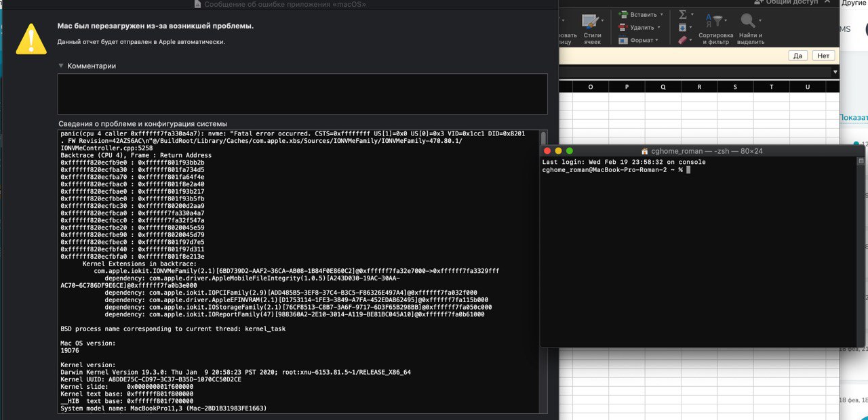
Task: Click the 'Сведения о проблеме и конфигурация системы' label
Action: [x=142, y=124]
